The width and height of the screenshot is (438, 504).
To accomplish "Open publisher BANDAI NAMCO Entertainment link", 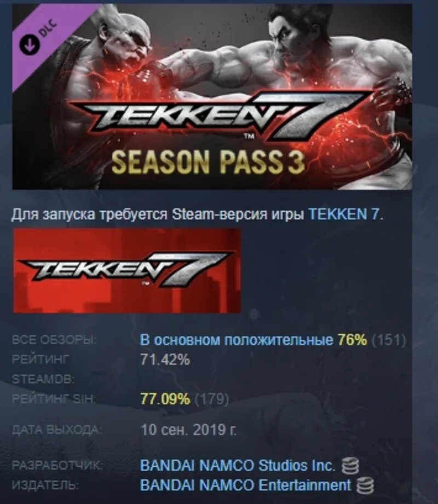I will (x=245, y=485).
